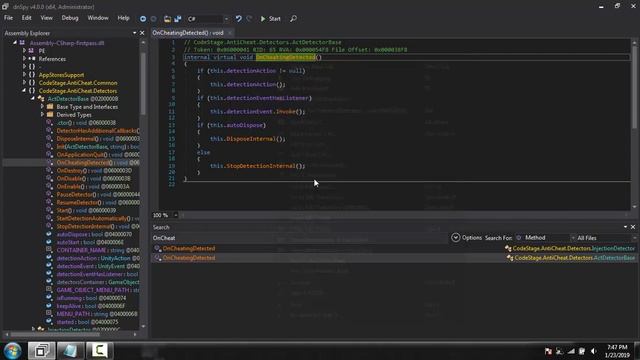Open the Edit menu
This screenshot has width=640, height=360.
27,18
